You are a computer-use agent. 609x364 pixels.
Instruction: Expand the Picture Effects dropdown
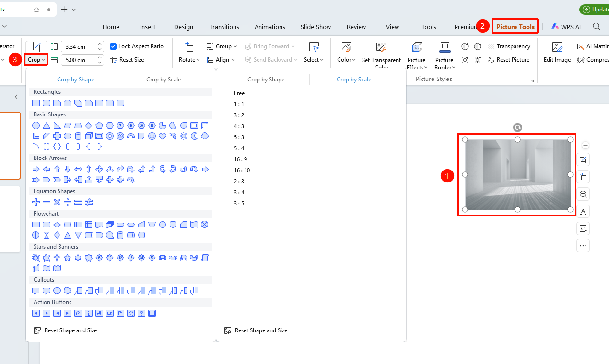pos(417,64)
